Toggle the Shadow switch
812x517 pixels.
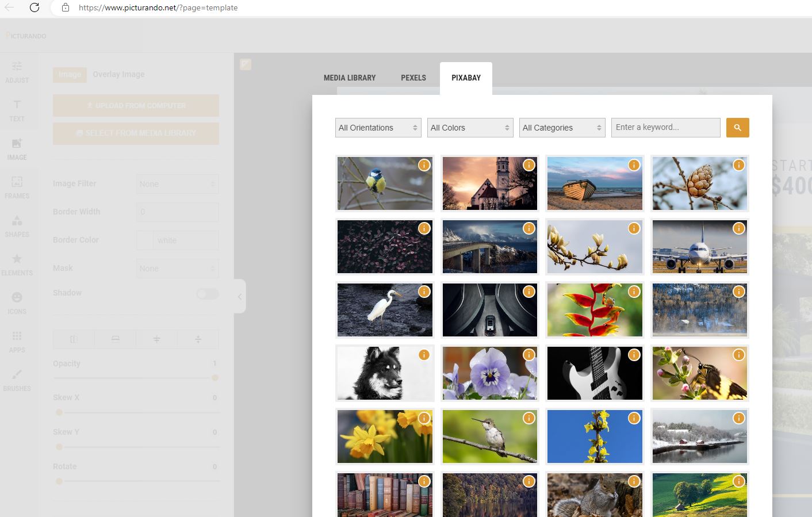point(207,294)
